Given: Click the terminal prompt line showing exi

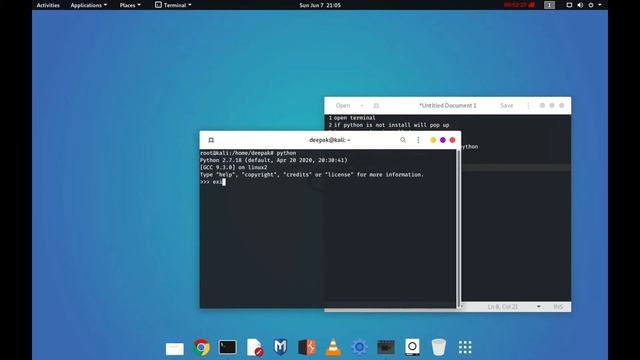Looking at the screenshot, I should (213, 182).
